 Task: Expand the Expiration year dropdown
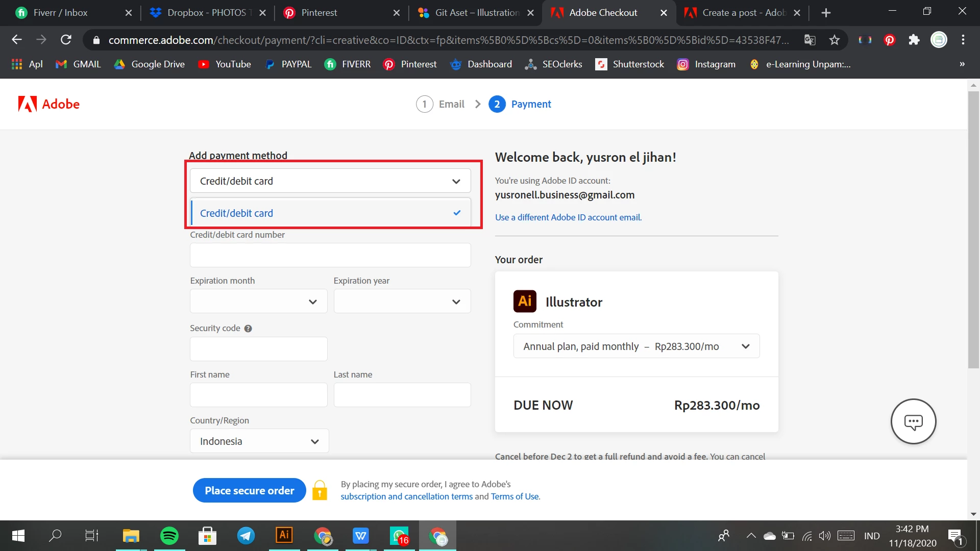402,302
